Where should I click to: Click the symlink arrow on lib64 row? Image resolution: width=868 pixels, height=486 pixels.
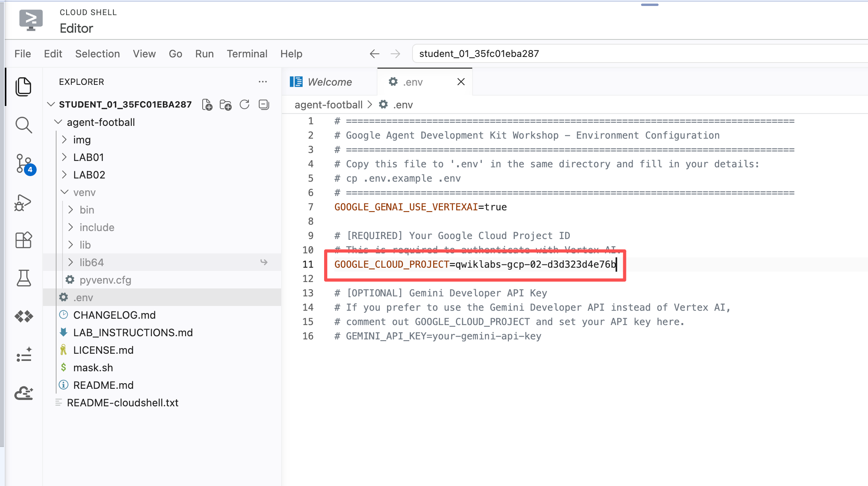(264, 262)
